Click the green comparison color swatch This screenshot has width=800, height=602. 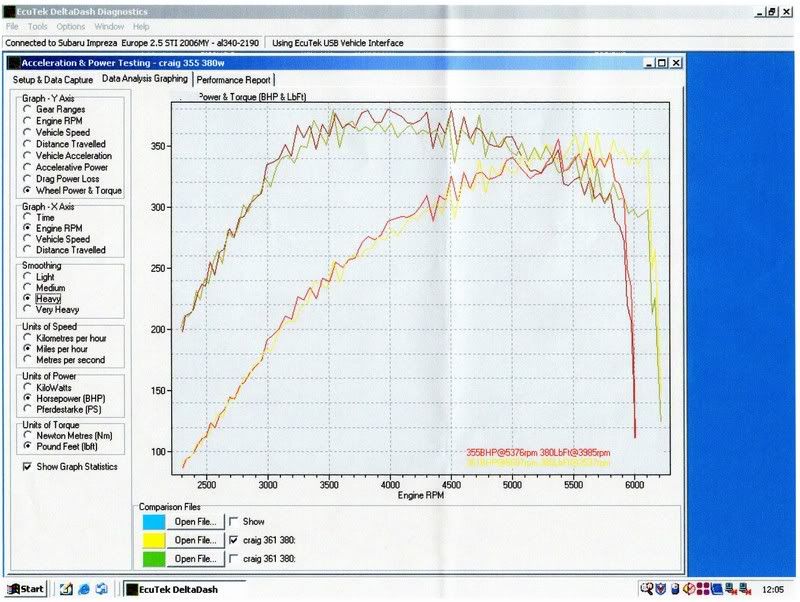[154, 559]
